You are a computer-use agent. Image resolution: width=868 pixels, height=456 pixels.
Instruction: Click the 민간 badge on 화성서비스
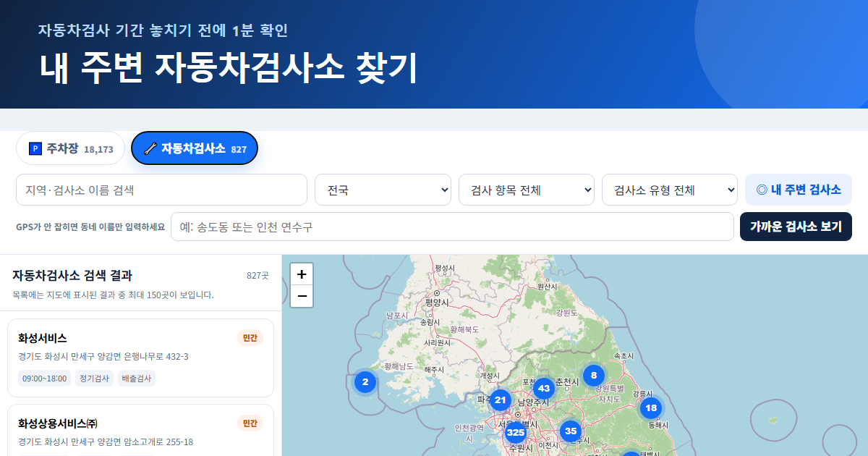pos(250,338)
